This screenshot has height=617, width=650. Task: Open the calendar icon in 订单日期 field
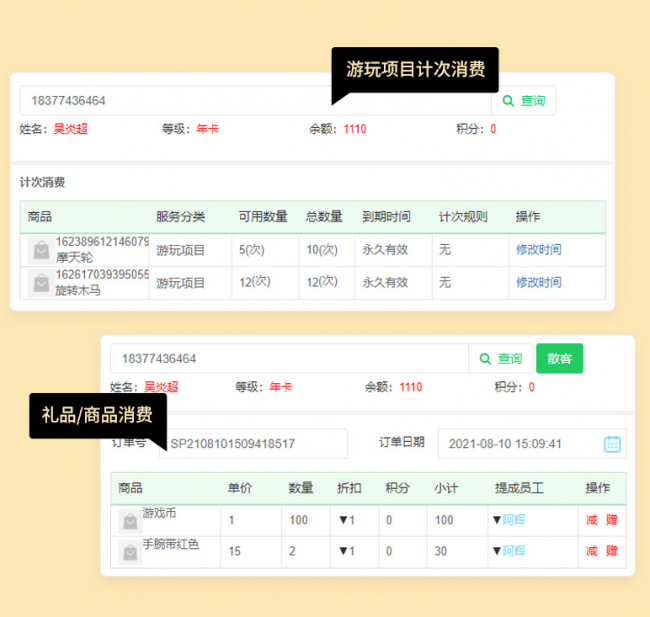612,444
